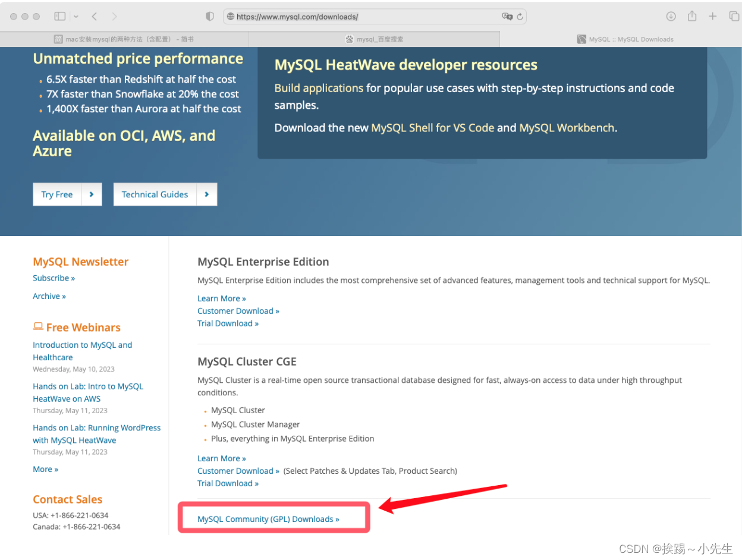Open MySQL Community (GPL) Downloads link

[x=268, y=518]
